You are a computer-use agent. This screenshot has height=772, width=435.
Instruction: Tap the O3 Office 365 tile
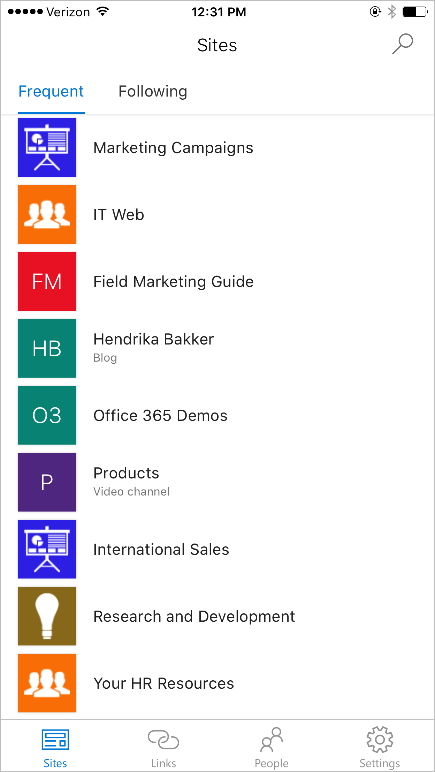47,415
